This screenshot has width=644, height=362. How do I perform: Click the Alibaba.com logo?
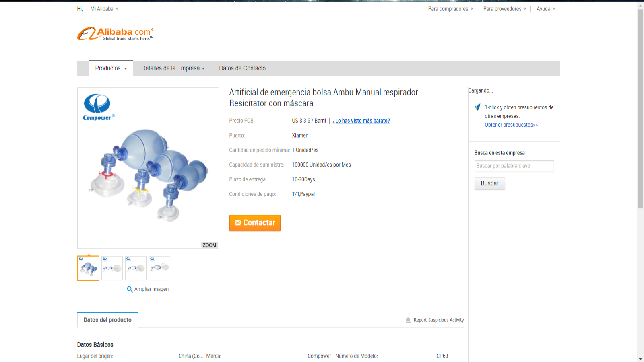pos(115,34)
